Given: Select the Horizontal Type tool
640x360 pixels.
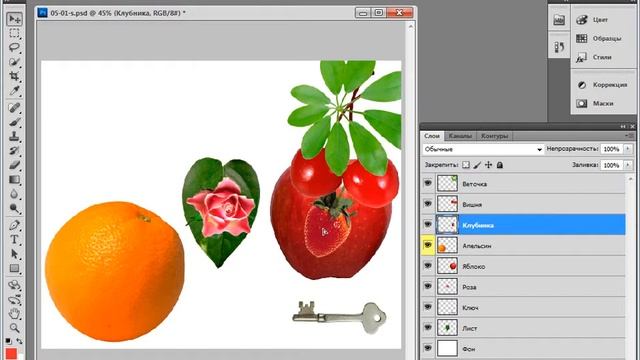Looking at the screenshot, I should [14, 239].
